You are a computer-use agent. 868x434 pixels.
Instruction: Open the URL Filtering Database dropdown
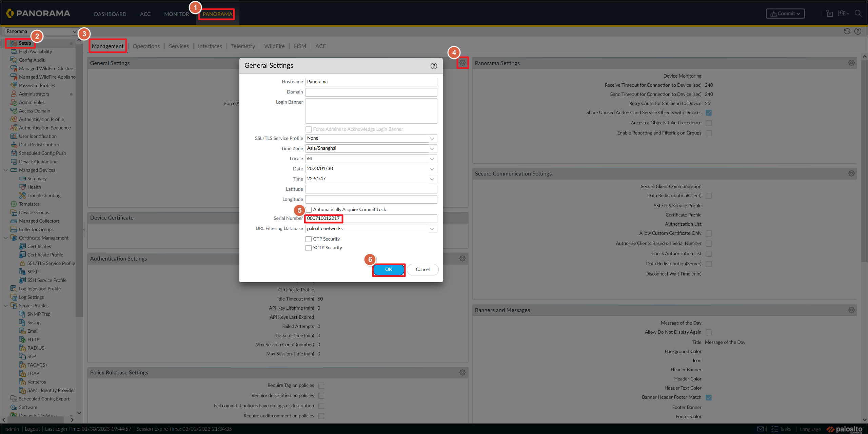(x=432, y=229)
